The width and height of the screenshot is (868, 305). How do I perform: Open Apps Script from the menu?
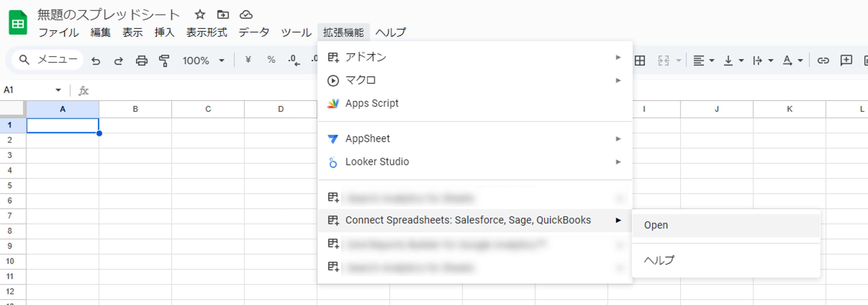pos(372,103)
